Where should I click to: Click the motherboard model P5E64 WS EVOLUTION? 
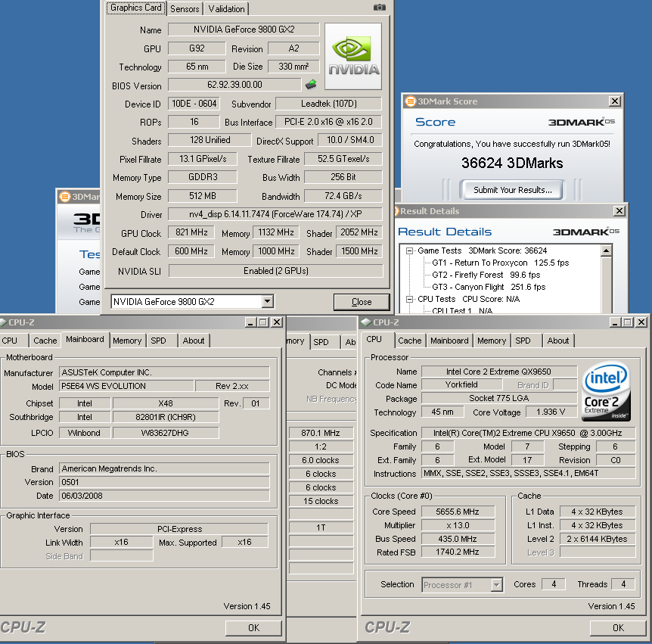pos(126,386)
